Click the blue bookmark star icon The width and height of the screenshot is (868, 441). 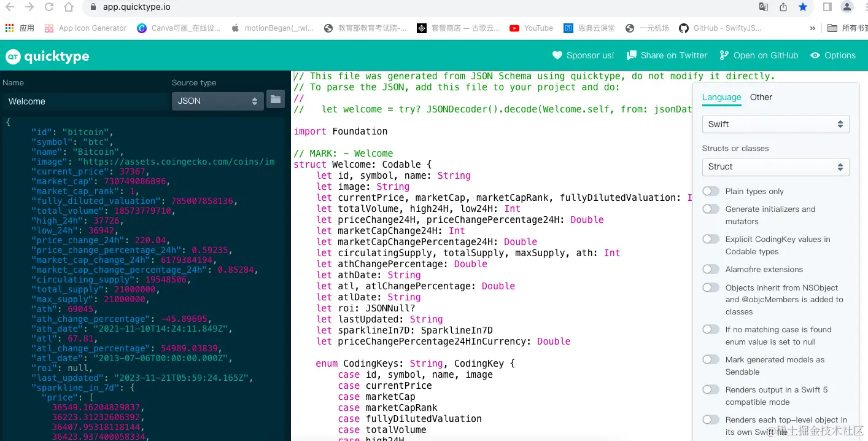[803, 7]
